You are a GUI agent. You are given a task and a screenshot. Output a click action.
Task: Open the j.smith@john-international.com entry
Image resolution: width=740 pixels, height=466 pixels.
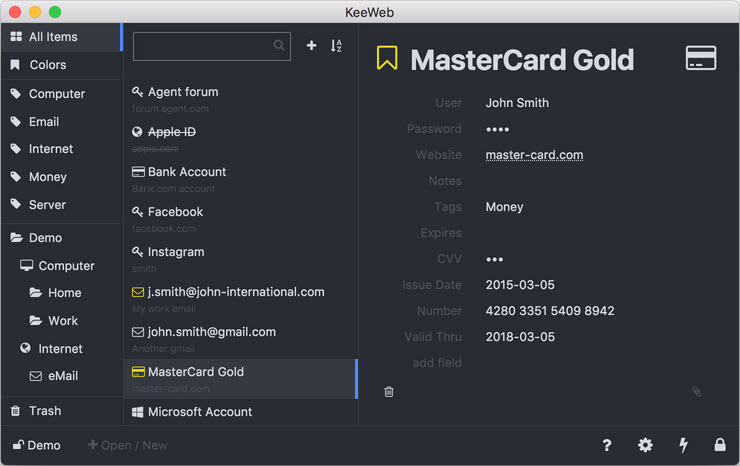241,299
